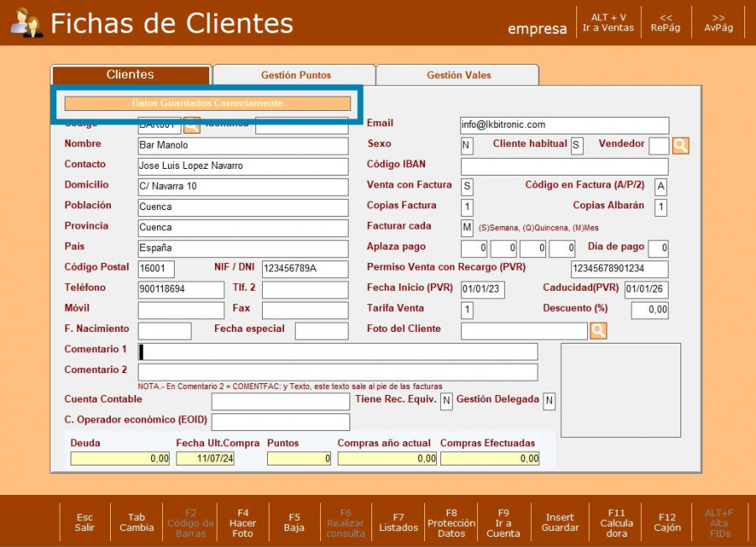Screen dimensions: 756x547
Task: Click the Email input field
Action: 564,125
